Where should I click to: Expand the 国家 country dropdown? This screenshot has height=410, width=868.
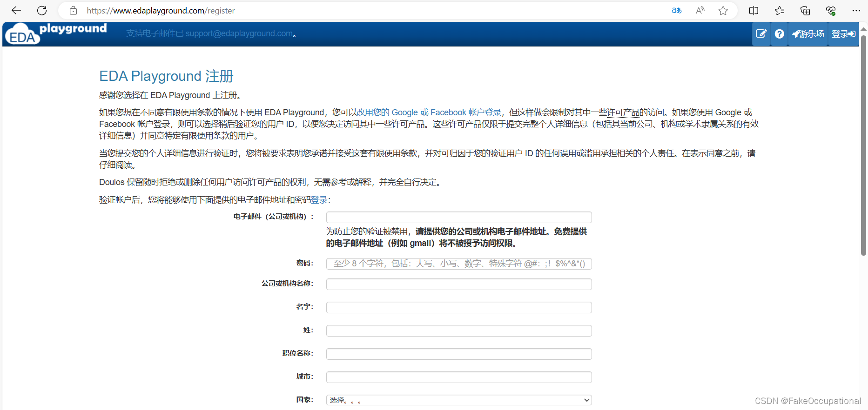(459, 400)
